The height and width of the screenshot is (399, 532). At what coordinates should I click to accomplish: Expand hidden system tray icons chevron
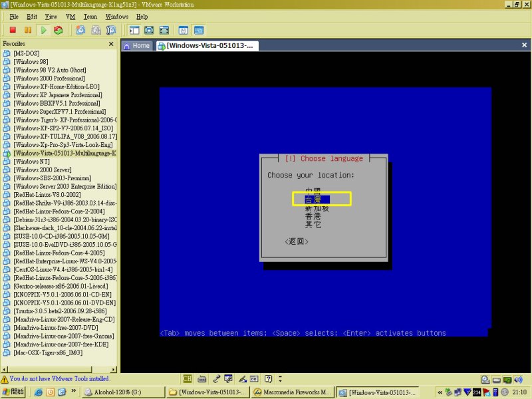pos(440,392)
